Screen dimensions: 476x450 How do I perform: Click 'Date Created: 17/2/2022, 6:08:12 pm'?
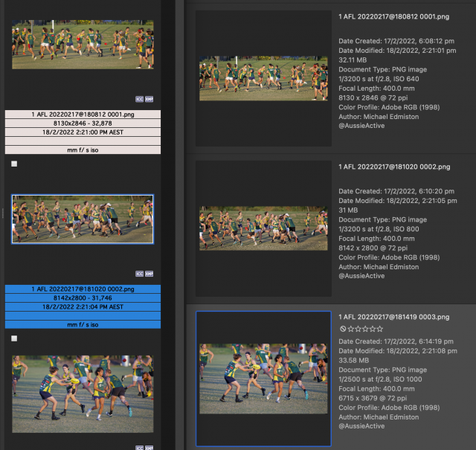click(396, 41)
